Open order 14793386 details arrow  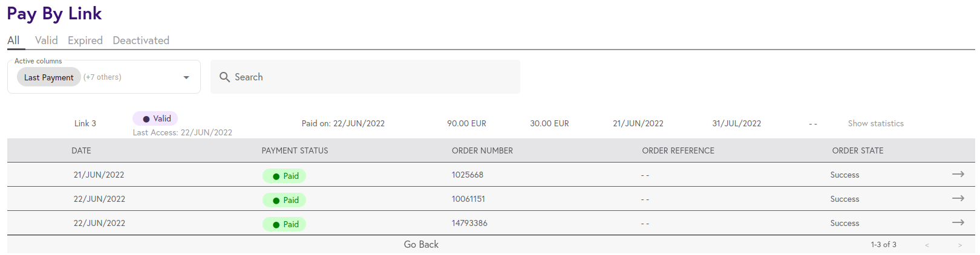(x=958, y=222)
